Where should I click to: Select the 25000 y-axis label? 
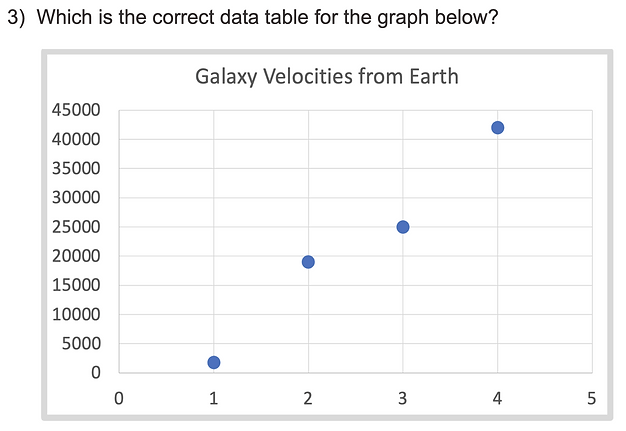pyautogui.click(x=77, y=227)
